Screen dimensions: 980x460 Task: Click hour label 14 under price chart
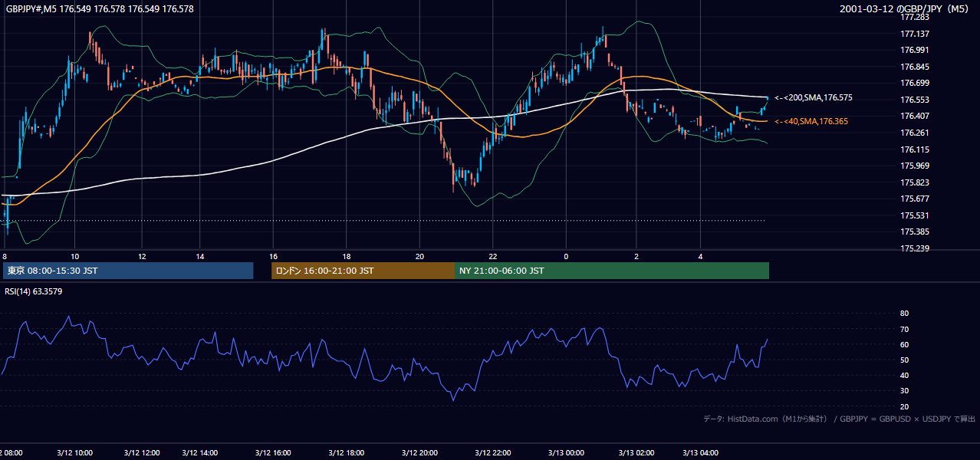point(199,256)
